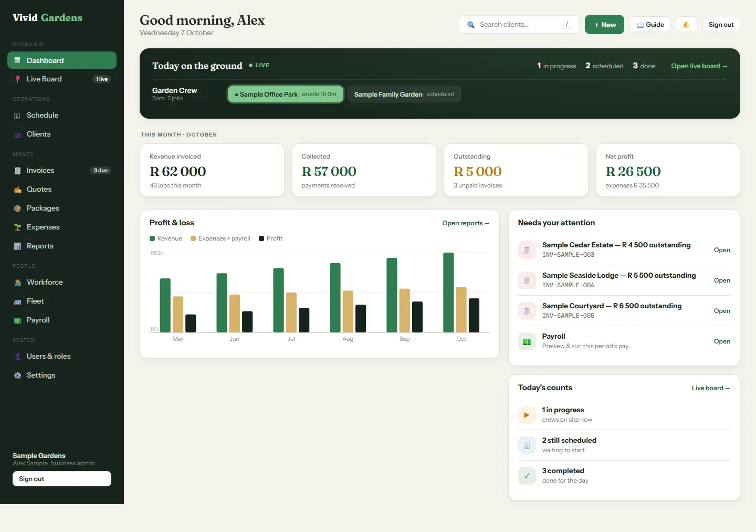
Task: Select the Sample Office Park job chip
Action: (x=286, y=95)
